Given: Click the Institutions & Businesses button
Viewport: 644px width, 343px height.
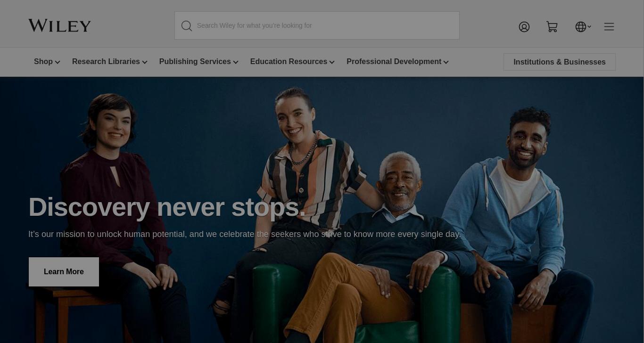Looking at the screenshot, I should click(x=560, y=62).
